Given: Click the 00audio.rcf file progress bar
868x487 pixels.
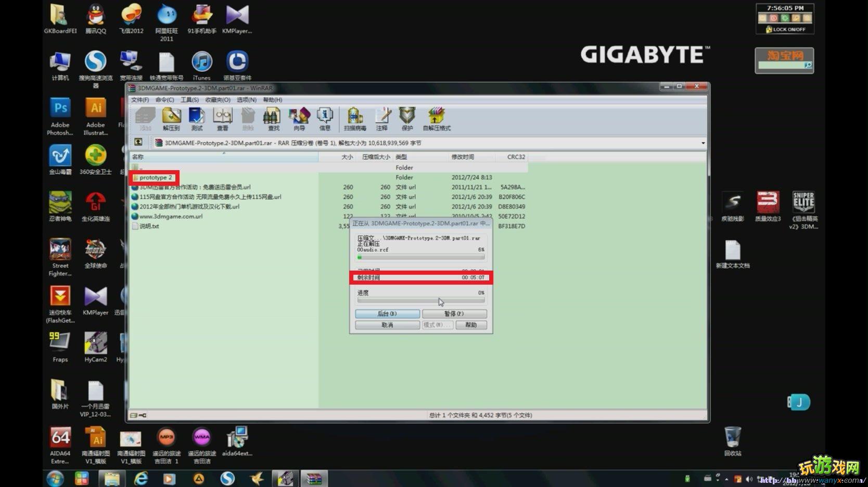Looking at the screenshot, I should pyautogui.click(x=421, y=257).
